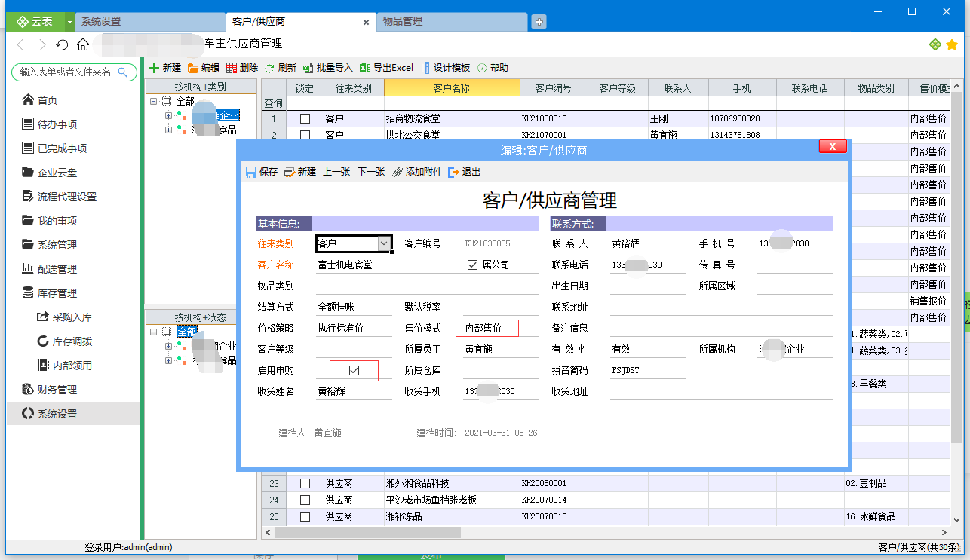Check the lock box for 湘祁冻品 row
The width and height of the screenshot is (970, 560).
(x=305, y=516)
